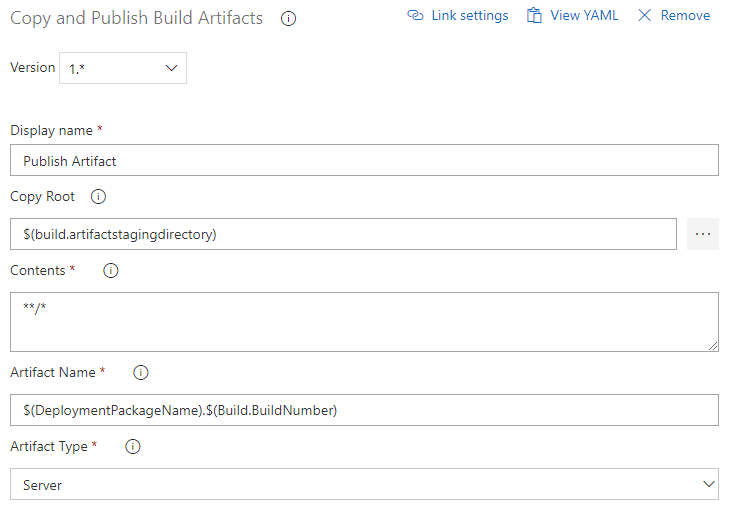731x515 pixels.
Task: Open the Copy Root browse ellipsis button
Action: click(x=703, y=234)
